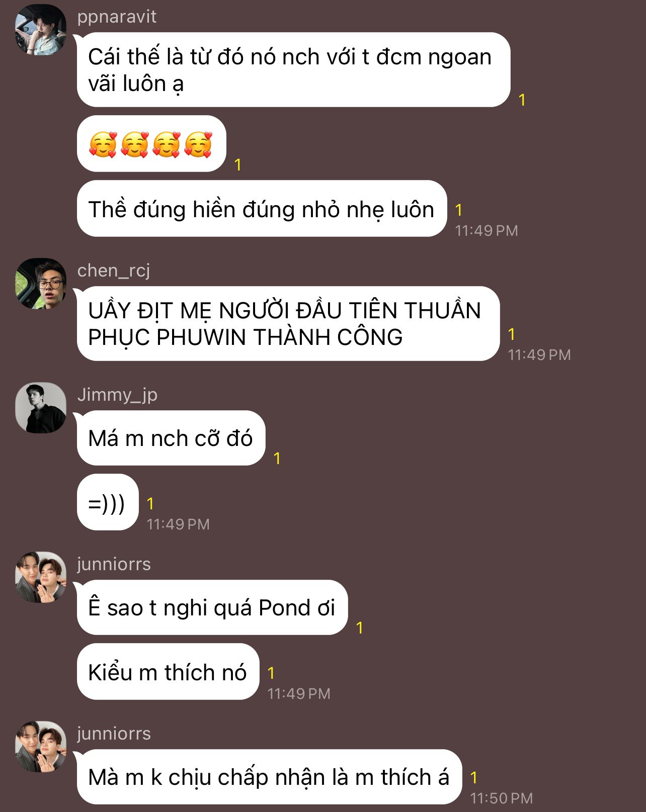Screen dimensions: 646x812
Task: Select the 'Má m nch cỡ đó' bubble
Action: tap(171, 438)
